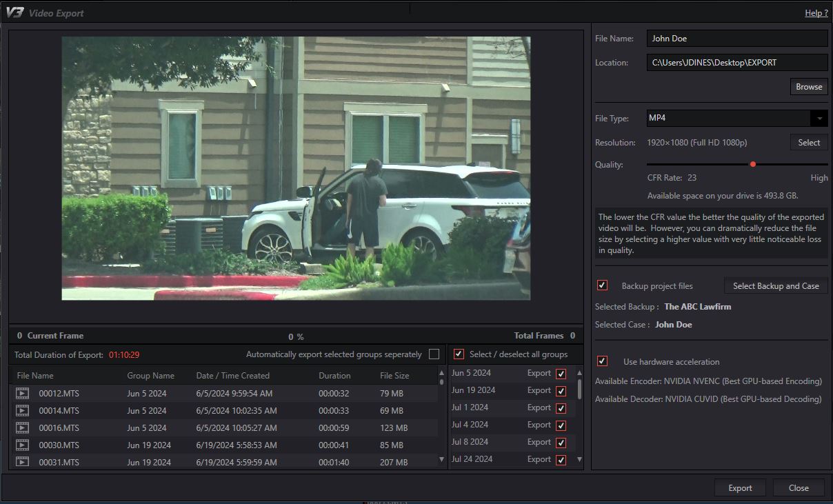
Task: Click Select Backup and Case button
Action: (x=776, y=285)
